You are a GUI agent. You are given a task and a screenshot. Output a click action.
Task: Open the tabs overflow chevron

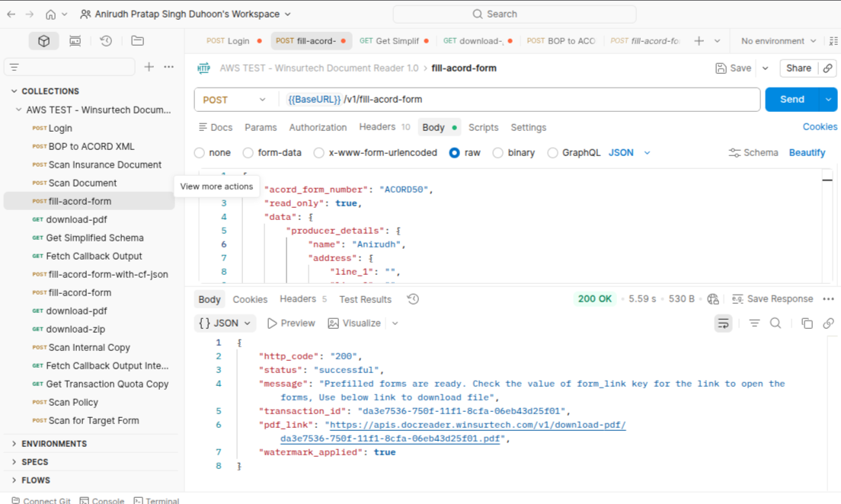pyautogui.click(x=718, y=41)
